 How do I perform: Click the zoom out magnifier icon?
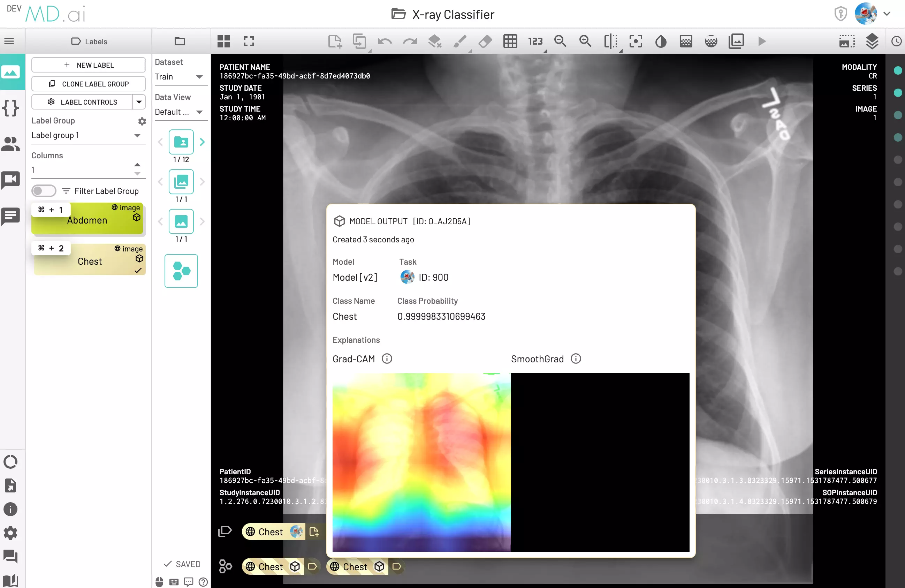560,41
